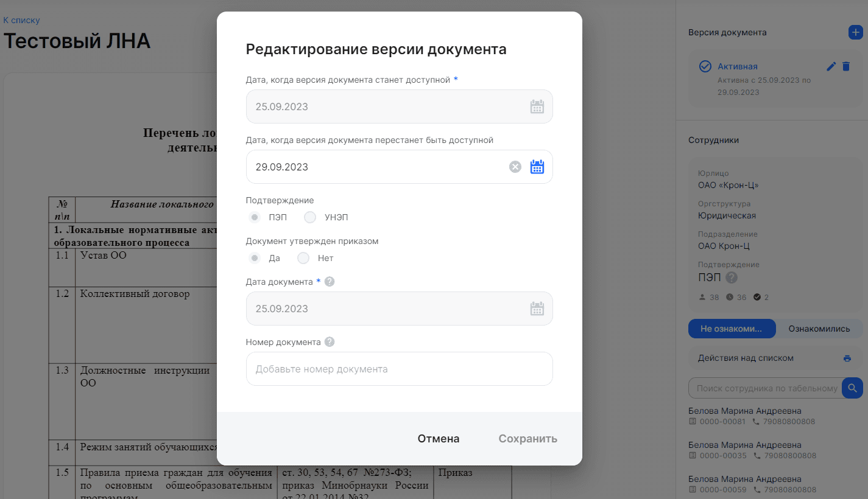This screenshot has height=499, width=868.
Task: Click clock icon showing 36 pending
Action: [730, 297]
